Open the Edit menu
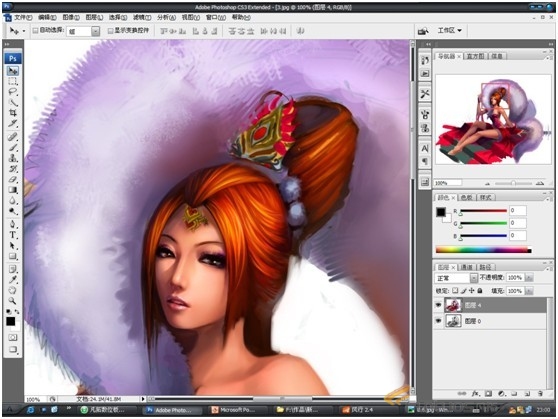 pyautogui.click(x=47, y=17)
